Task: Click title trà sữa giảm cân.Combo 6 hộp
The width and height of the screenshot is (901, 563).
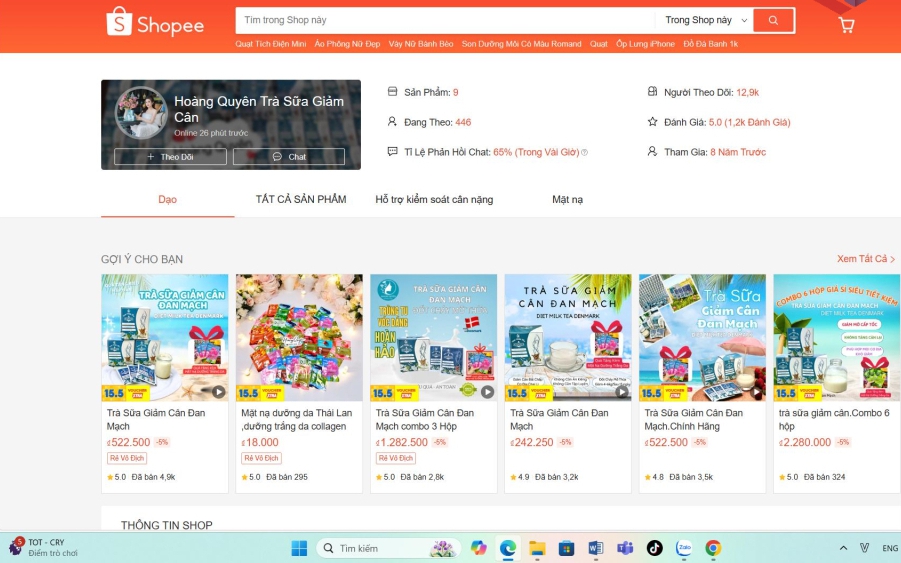Action: tap(834, 419)
